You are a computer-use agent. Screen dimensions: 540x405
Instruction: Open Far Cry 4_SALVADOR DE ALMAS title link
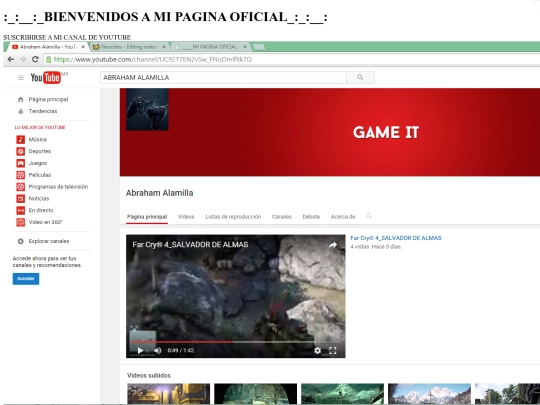[x=396, y=238]
